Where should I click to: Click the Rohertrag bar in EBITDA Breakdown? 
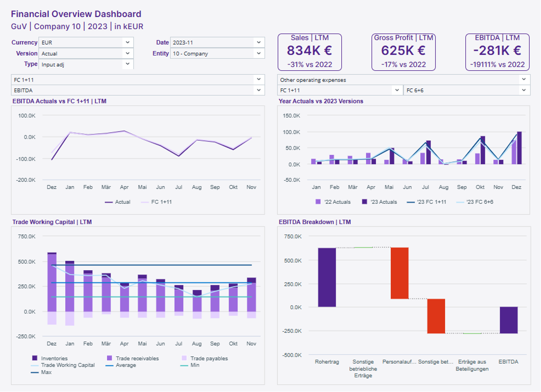coord(327,277)
